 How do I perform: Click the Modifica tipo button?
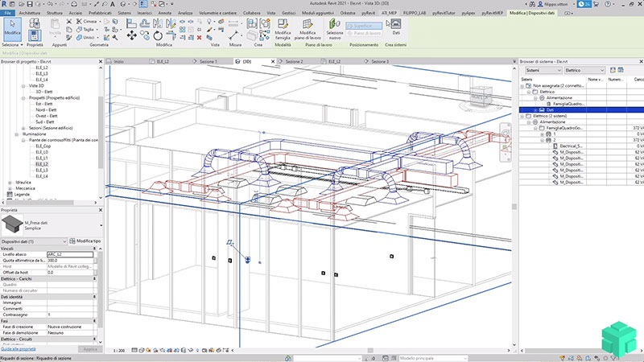coord(87,241)
